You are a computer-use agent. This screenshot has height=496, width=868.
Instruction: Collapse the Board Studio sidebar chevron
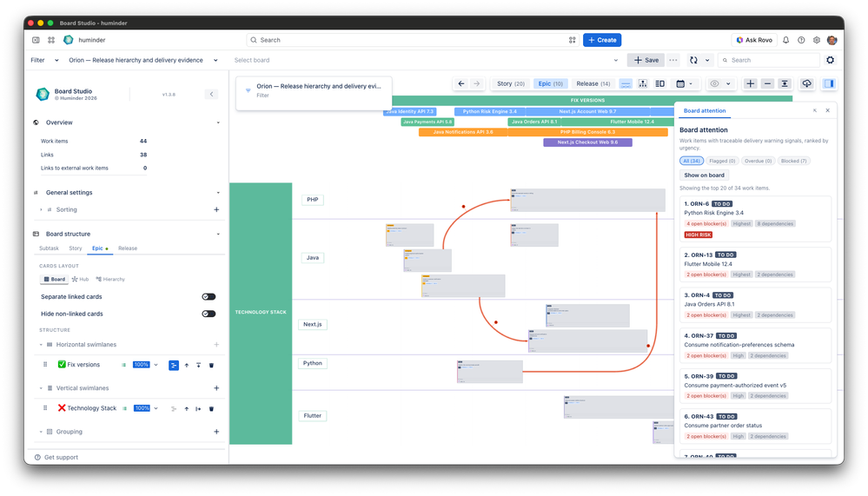(211, 94)
